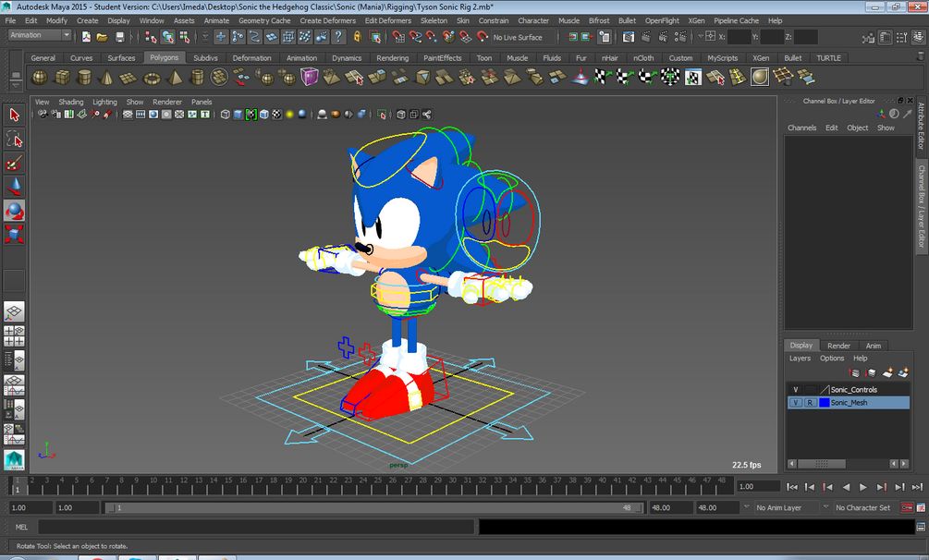
Task: Click the time range slider bar
Action: pos(373,508)
